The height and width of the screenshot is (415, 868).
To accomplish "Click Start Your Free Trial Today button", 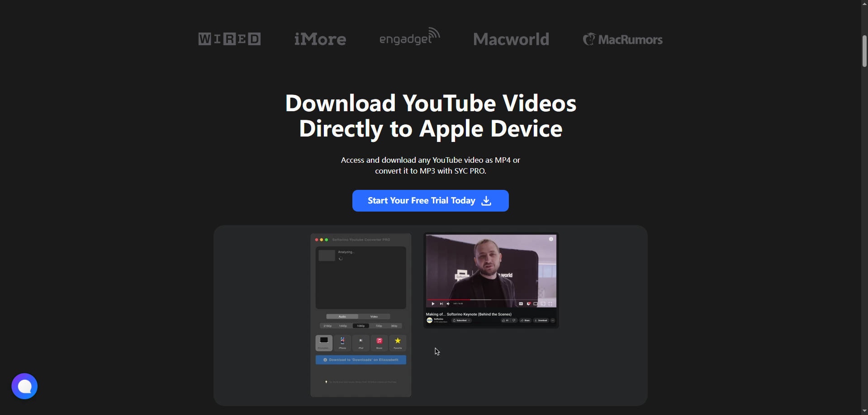I will click(x=431, y=201).
